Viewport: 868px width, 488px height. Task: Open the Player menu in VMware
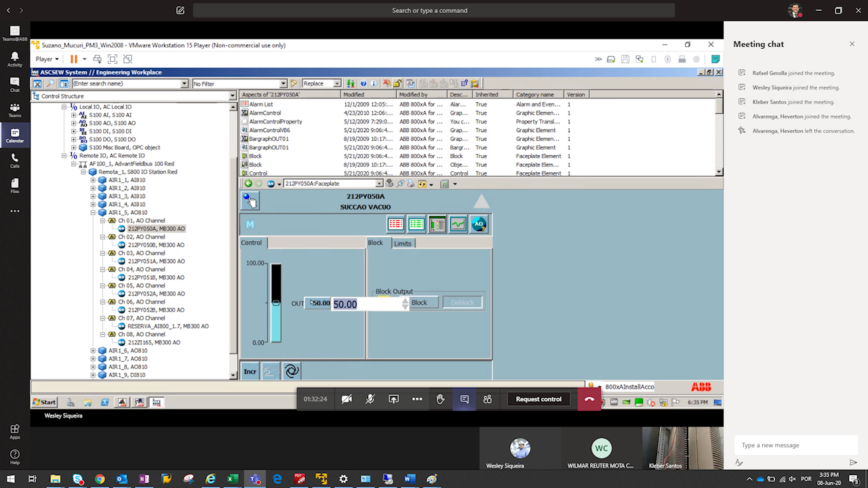[47, 59]
